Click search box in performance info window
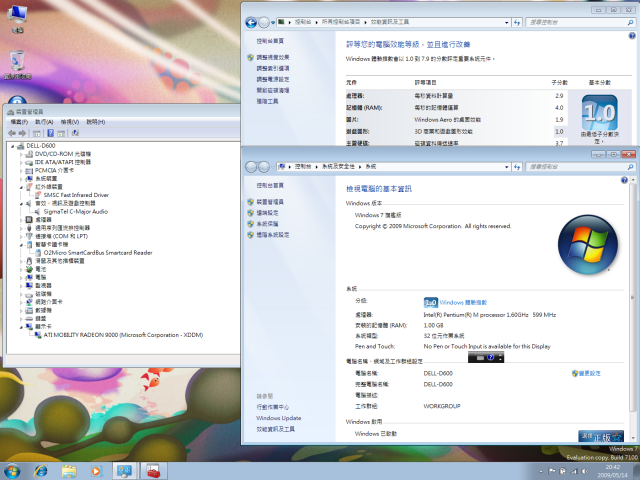 click(580, 22)
